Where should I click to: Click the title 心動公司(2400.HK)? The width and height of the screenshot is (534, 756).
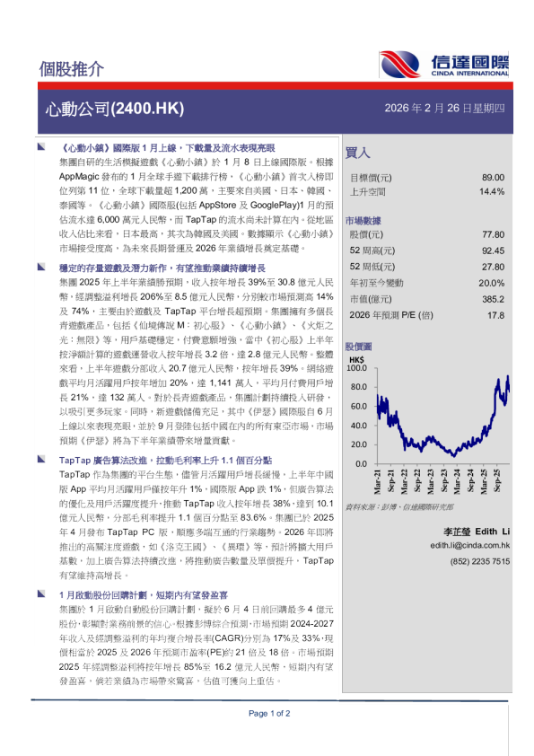click(x=115, y=109)
